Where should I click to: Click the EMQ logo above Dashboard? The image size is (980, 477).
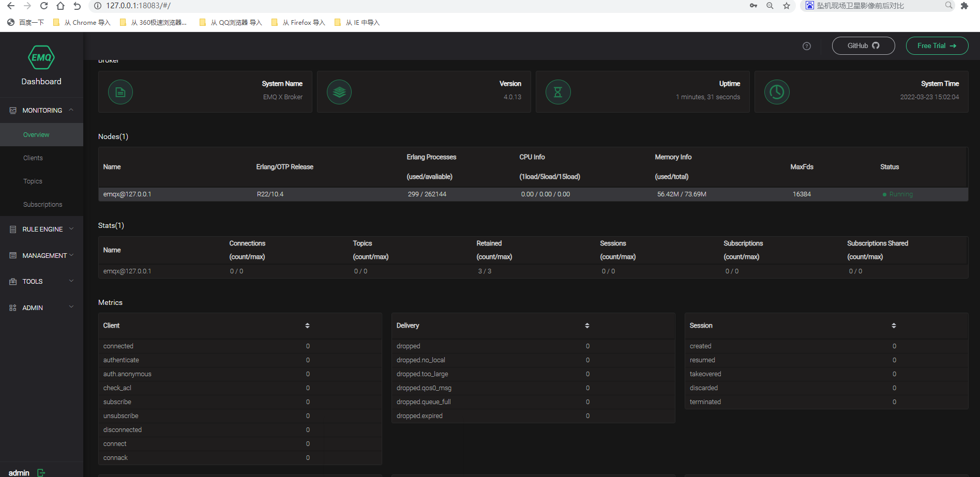coord(41,57)
